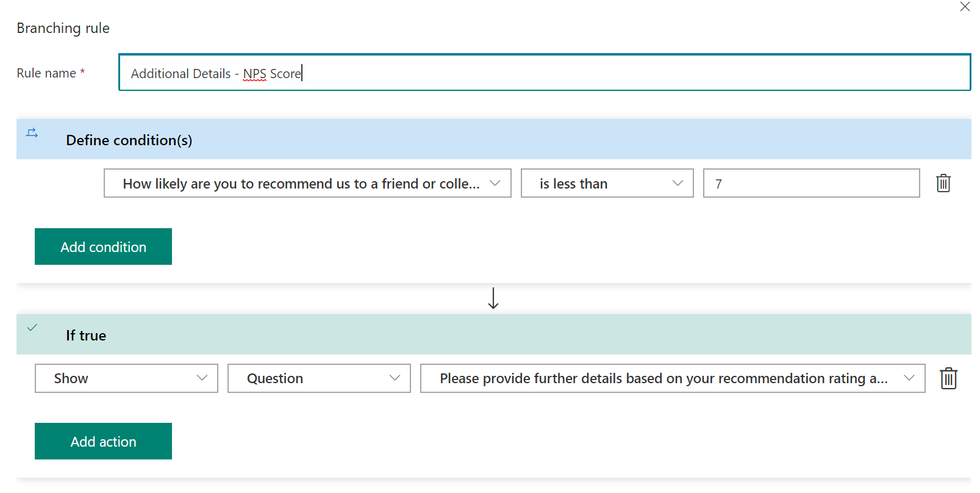980x493 pixels.
Task: Open the Show action dropdown
Action: pos(126,378)
